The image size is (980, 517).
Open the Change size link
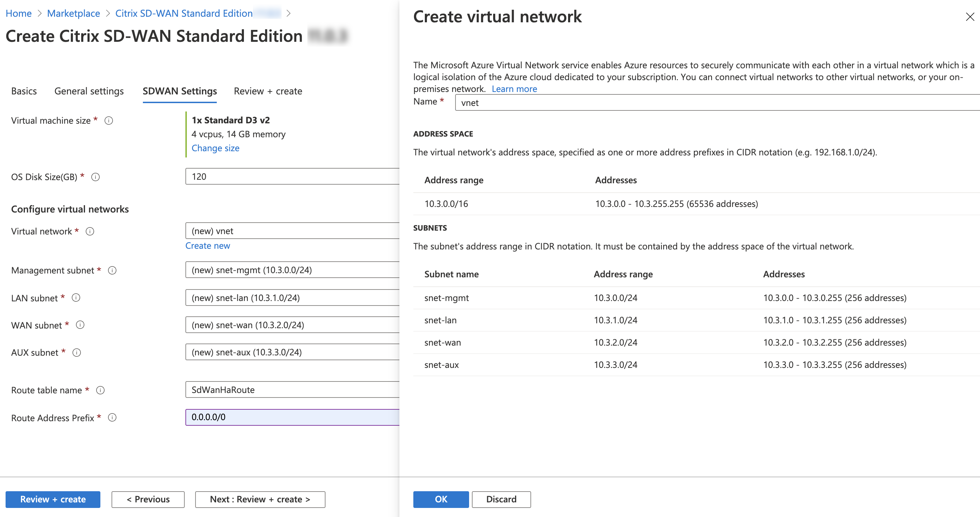coord(215,148)
